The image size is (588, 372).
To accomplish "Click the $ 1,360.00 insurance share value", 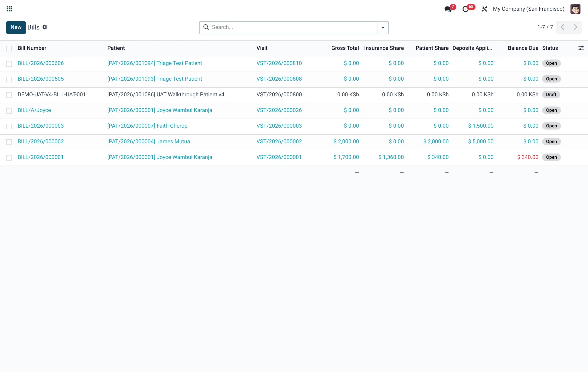I will (391, 157).
